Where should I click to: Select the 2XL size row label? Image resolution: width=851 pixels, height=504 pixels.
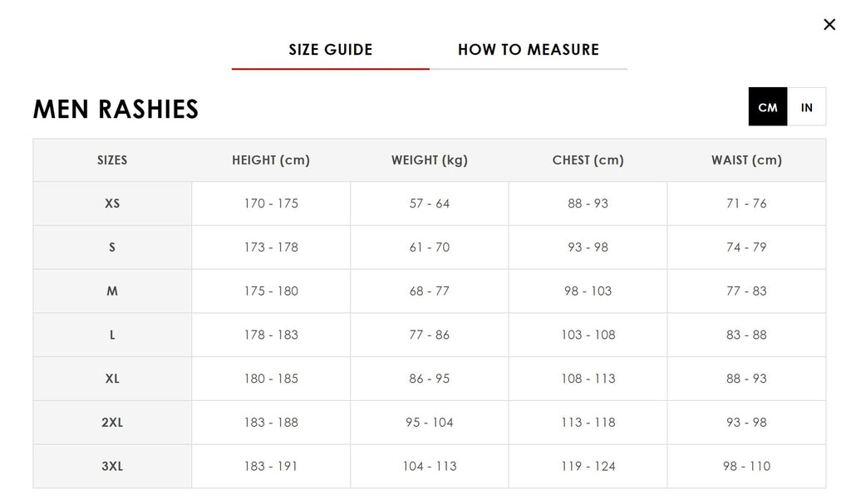click(x=112, y=423)
